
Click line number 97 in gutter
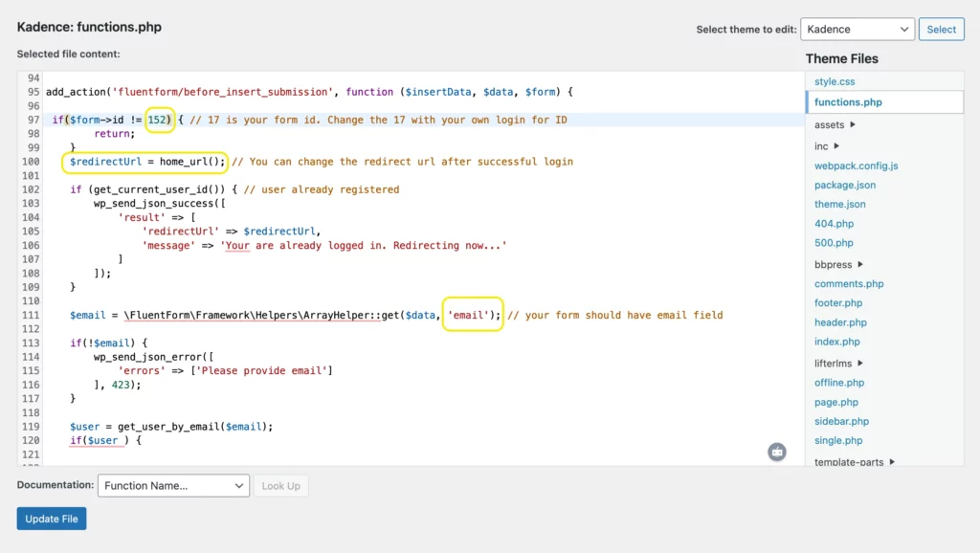33,120
